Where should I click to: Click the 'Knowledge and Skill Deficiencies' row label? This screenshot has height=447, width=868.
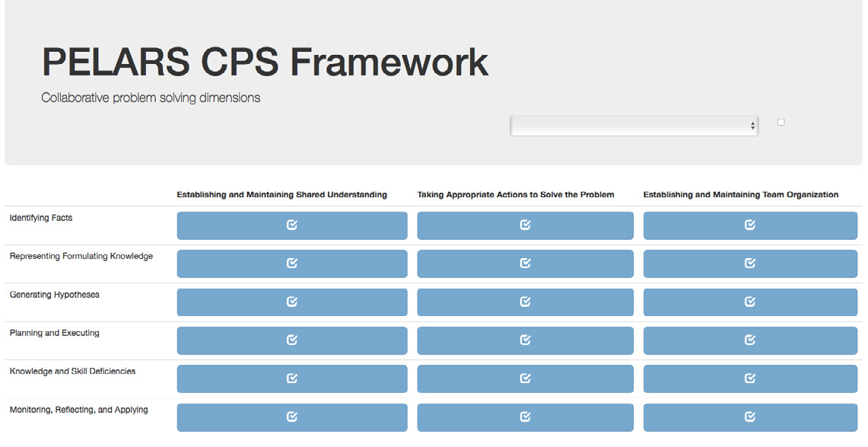[x=72, y=371]
